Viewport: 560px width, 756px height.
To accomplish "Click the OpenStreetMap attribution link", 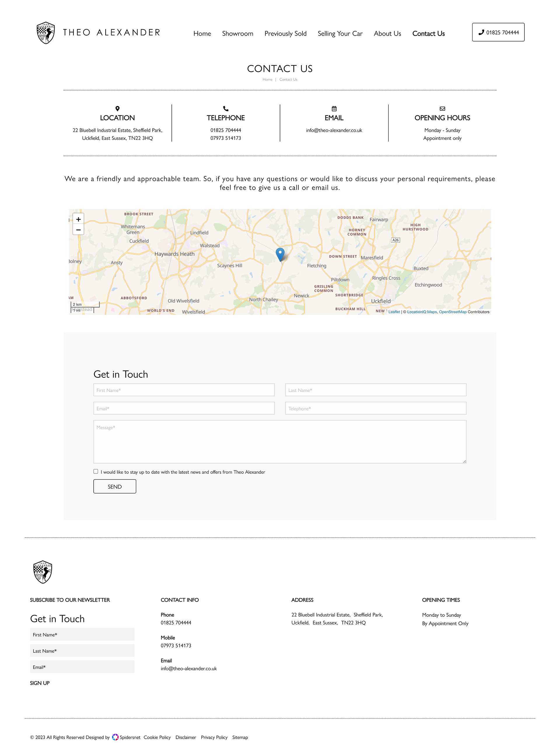I will click(x=453, y=312).
